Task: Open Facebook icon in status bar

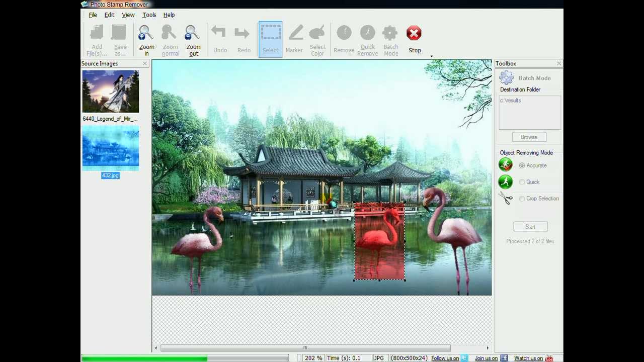Action: [504, 358]
